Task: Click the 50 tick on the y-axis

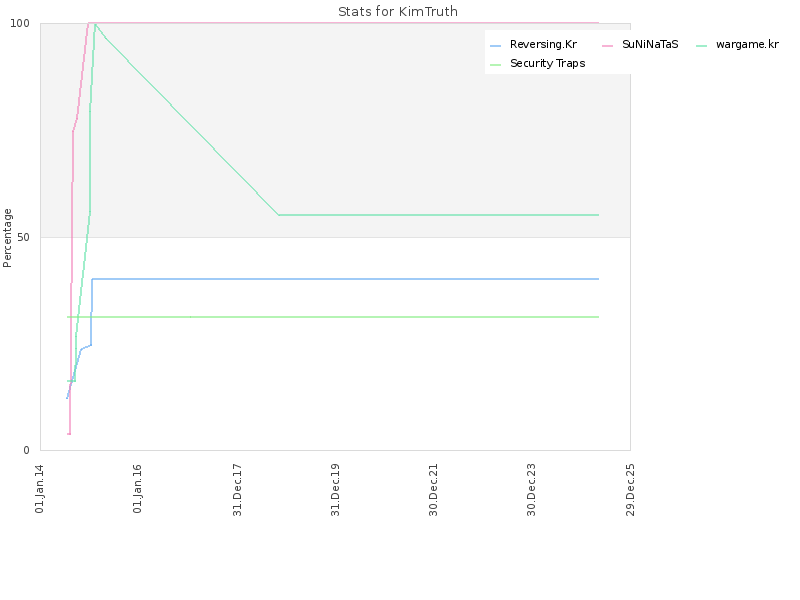Action: [31, 237]
